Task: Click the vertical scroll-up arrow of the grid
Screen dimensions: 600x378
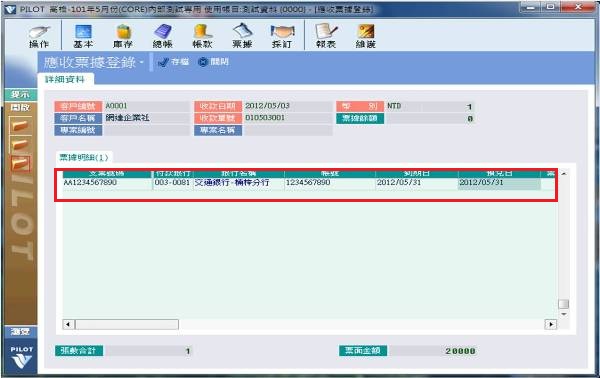Action: point(564,174)
